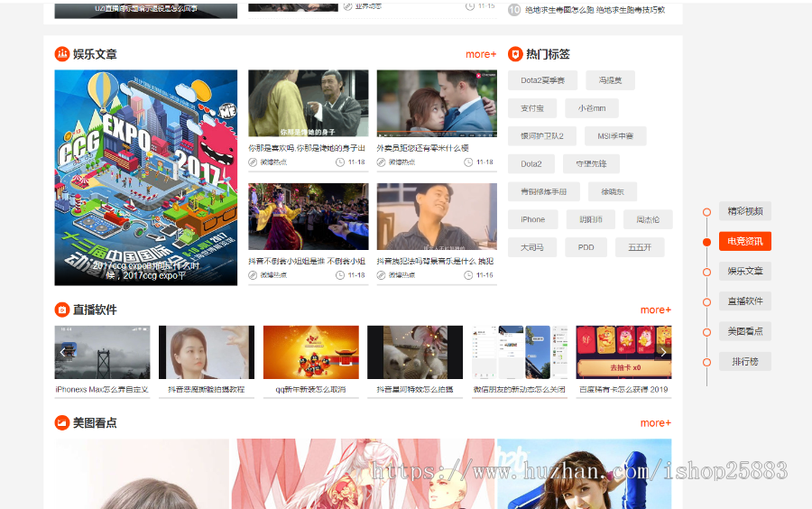Screen dimensions: 812x509
Task: Open article title 你那是喜欢吗,你那是馋她的身子
Action: click(x=307, y=148)
